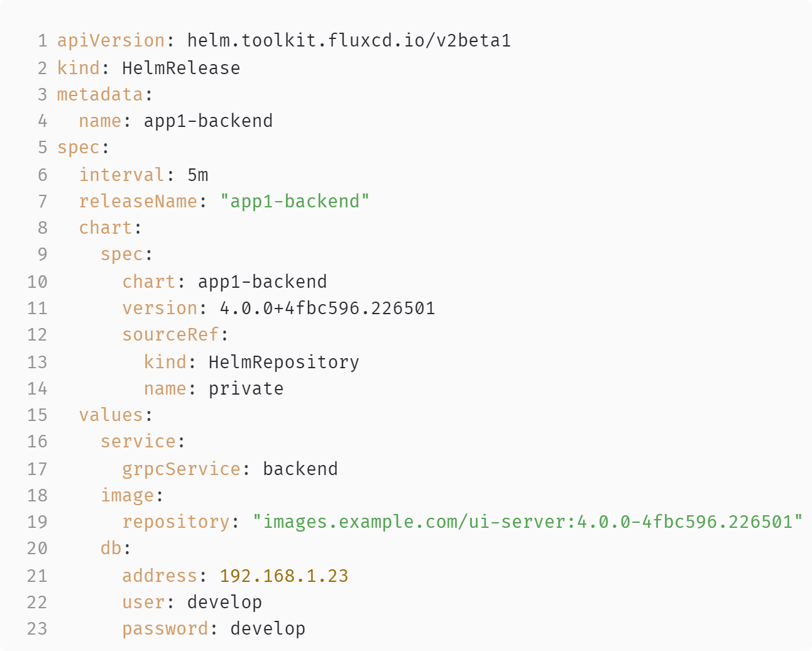Screen dimensions: 812x651
Task: Click the grpcService key
Action: point(181,469)
